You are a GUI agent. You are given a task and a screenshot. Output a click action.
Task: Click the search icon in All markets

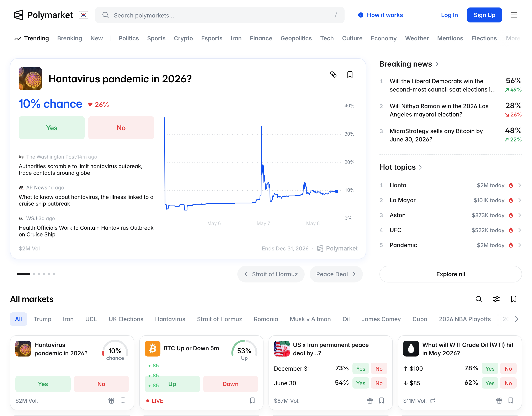tap(479, 299)
